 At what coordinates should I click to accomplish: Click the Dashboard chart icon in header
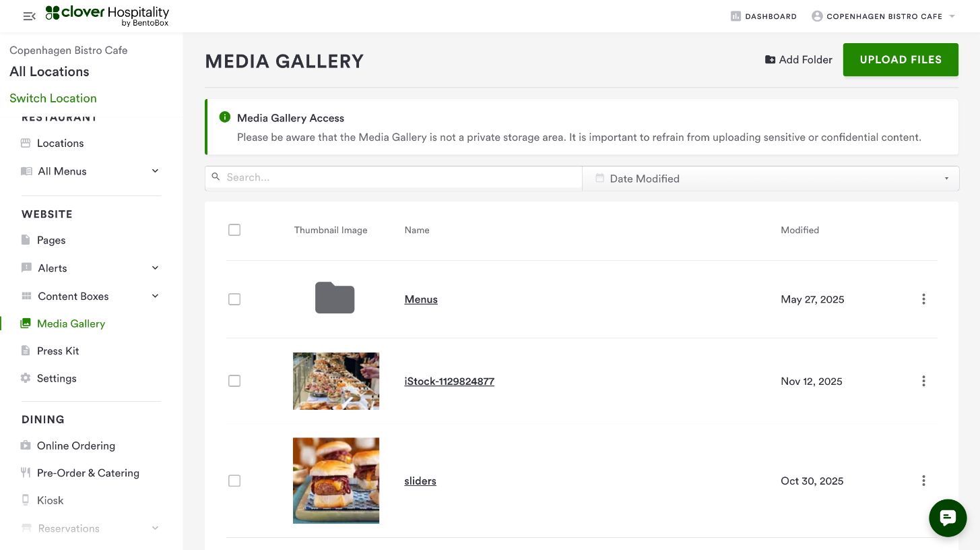(736, 16)
